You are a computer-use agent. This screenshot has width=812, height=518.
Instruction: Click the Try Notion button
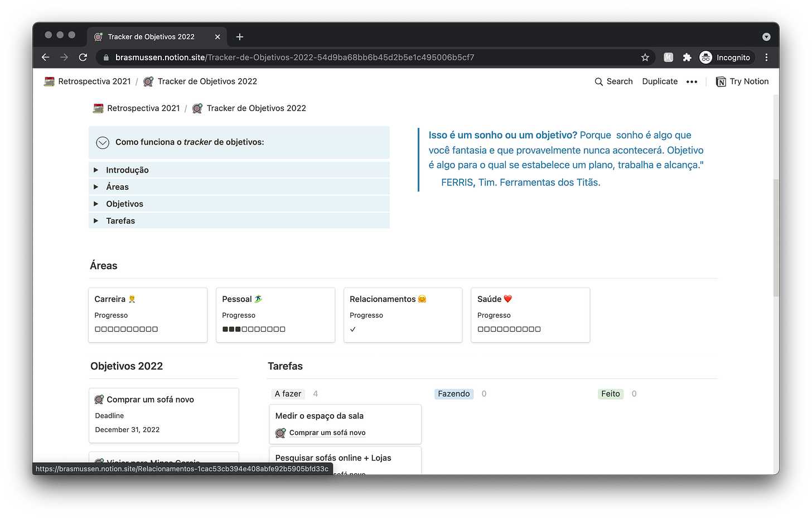tap(742, 81)
